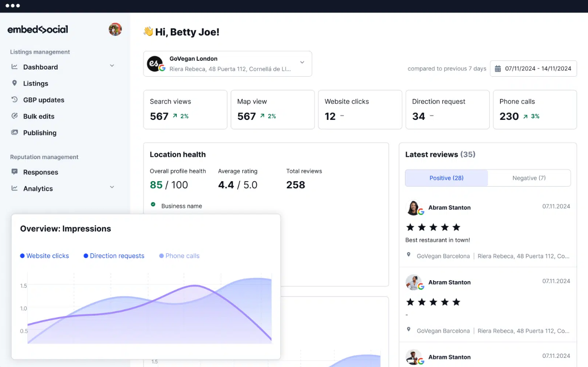Select the Responses chat icon

tap(15, 172)
